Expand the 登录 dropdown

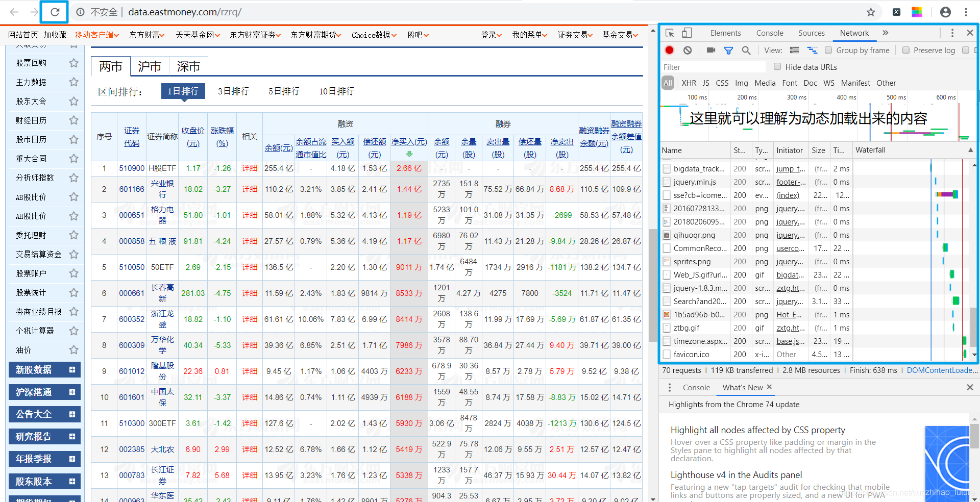(x=491, y=35)
